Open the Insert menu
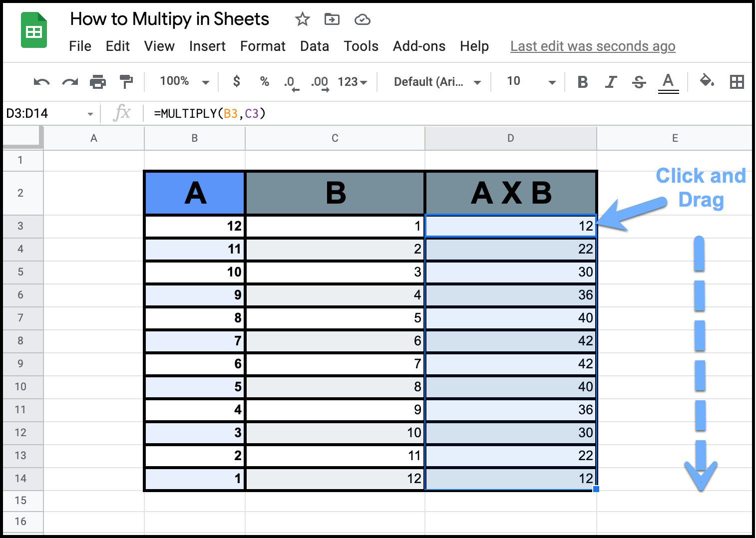 [x=207, y=46]
